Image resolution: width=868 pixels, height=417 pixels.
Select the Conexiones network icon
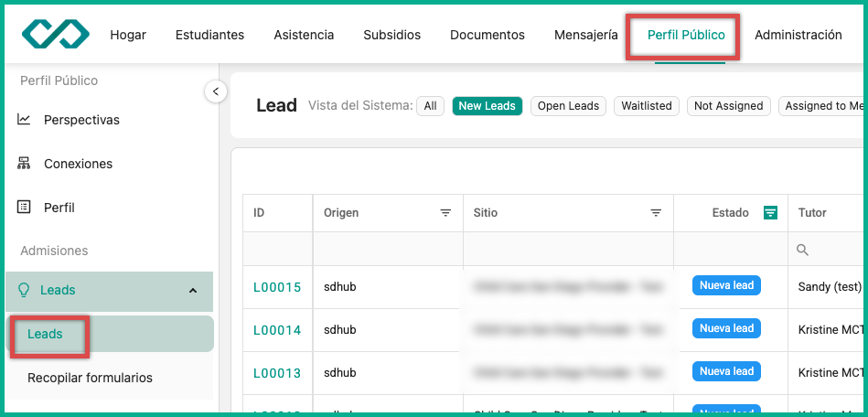(x=24, y=164)
